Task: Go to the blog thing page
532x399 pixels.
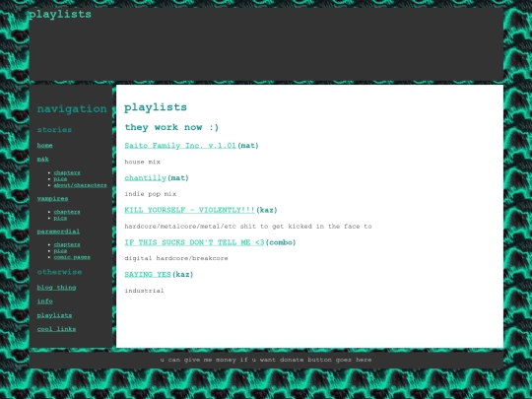Action: pyautogui.click(x=56, y=288)
